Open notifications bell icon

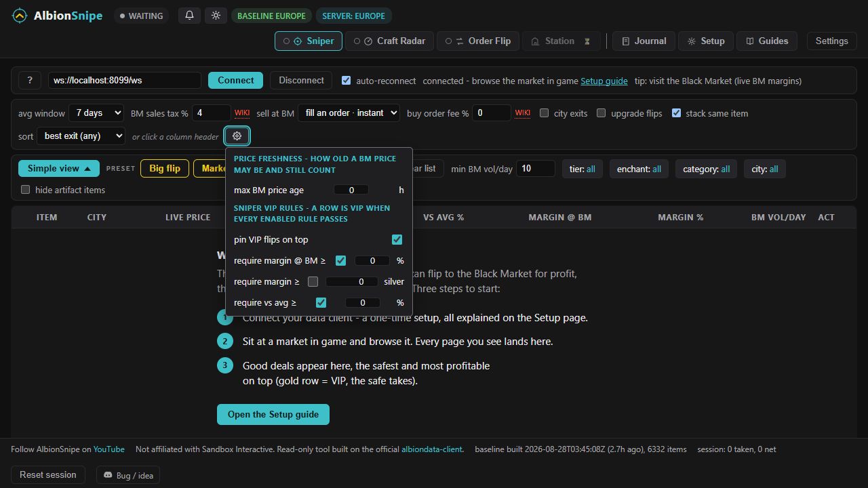(x=189, y=16)
